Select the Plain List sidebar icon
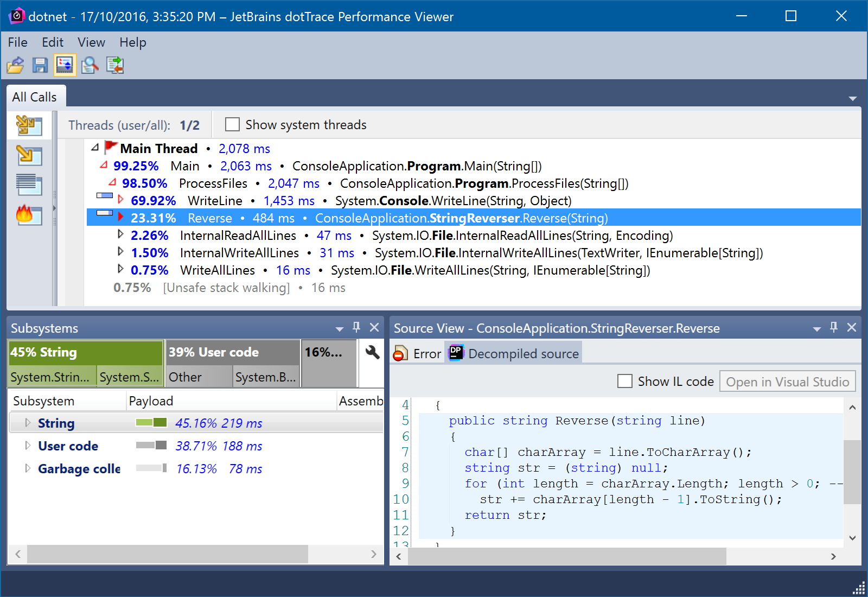 (29, 185)
